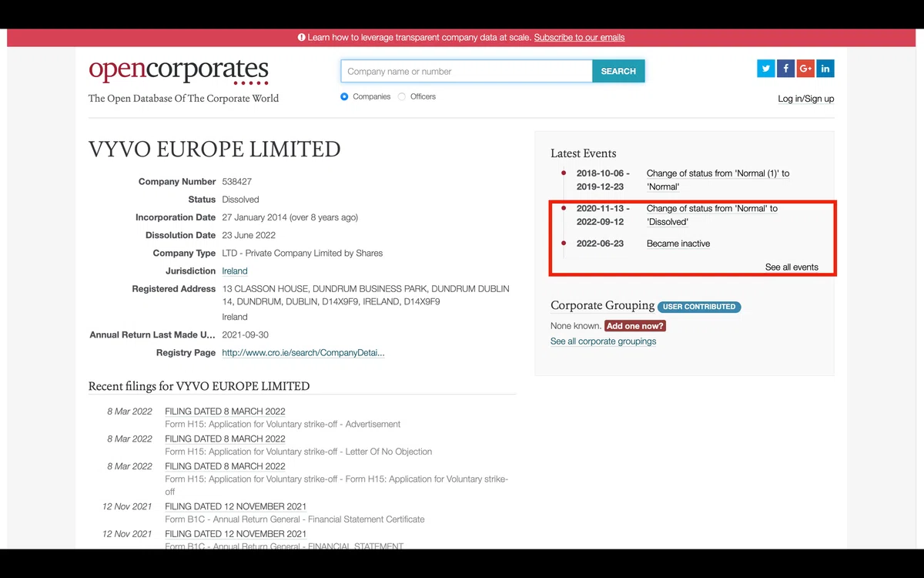Click the VYVO EUROPE LIMITED page heading
The image size is (924, 578).
click(x=215, y=150)
